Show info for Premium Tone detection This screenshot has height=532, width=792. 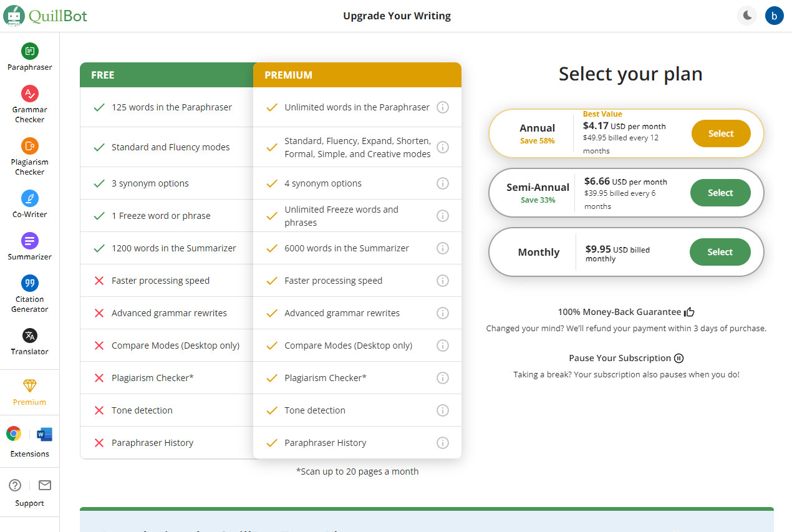[443, 410]
